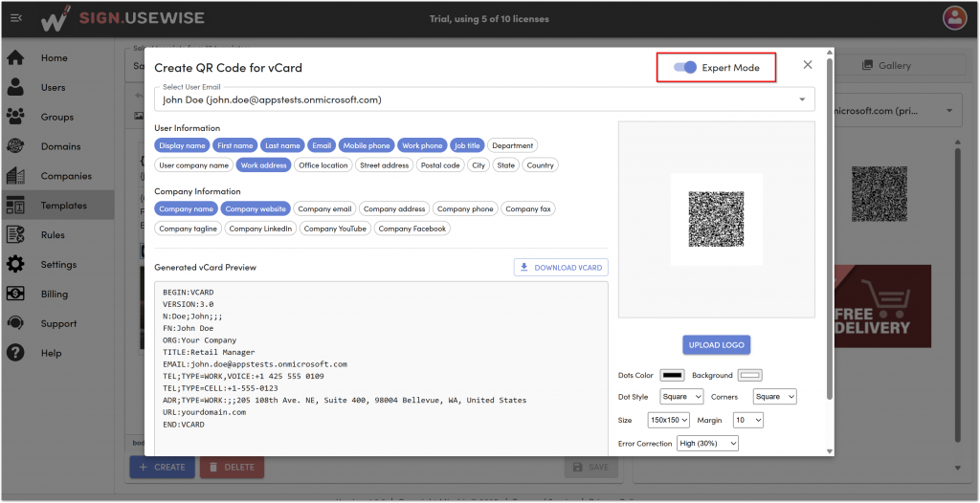The image size is (980, 503).
Task: Click the Download vCard button
Action: point(561,268)
